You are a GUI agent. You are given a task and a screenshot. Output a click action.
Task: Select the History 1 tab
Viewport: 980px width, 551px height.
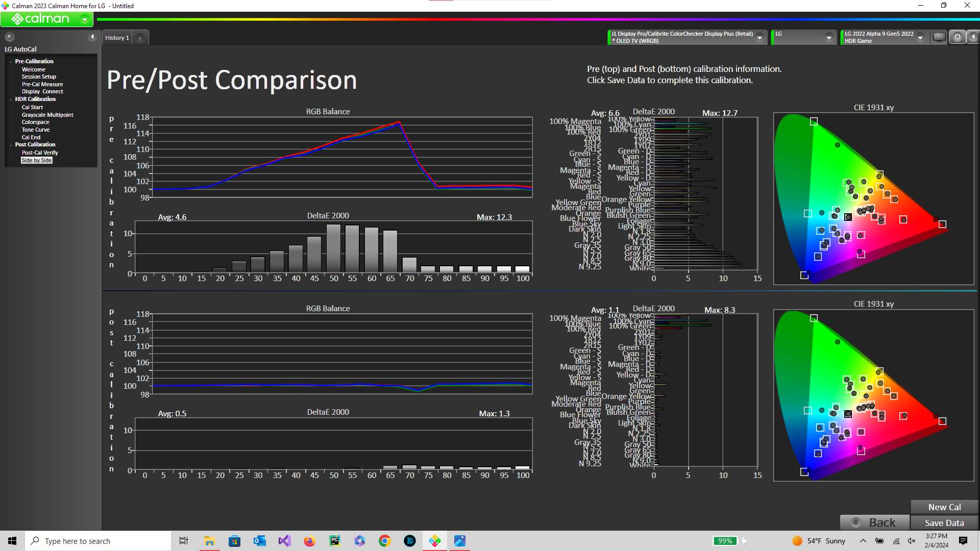tap(117, 38)
